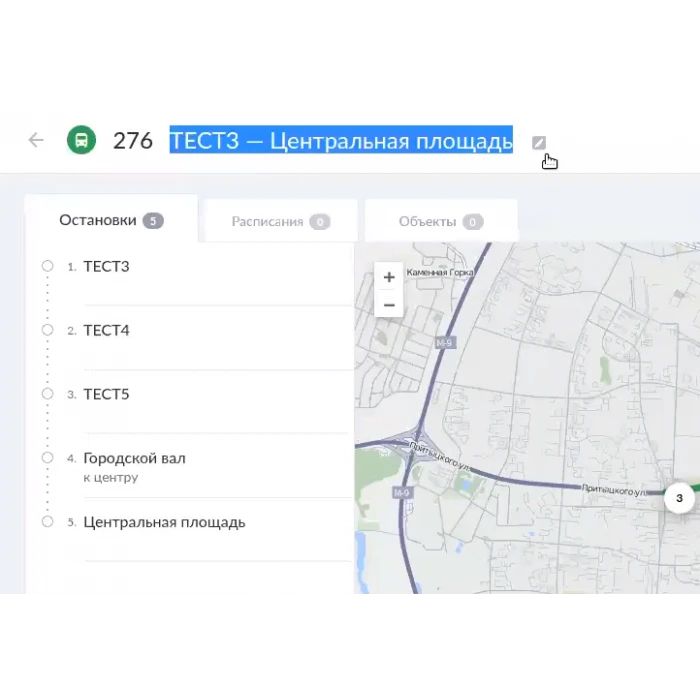Select the circle marker beside ТЕСТ4
Screen dimensions: 700x700
pos(47,330)
